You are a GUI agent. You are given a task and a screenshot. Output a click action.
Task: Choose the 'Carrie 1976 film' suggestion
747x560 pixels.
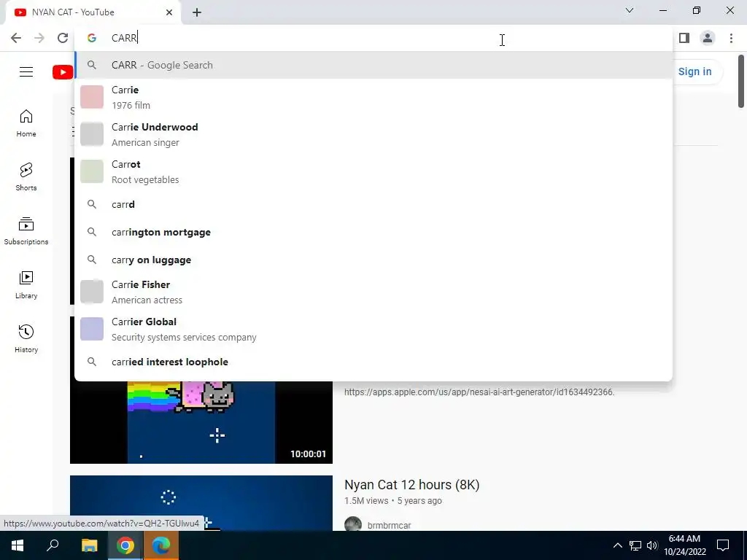(x=373, y=97)
